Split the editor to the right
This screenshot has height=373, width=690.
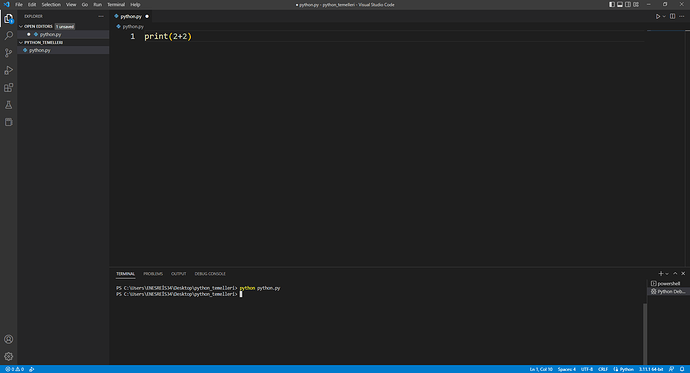coord(672,16)
